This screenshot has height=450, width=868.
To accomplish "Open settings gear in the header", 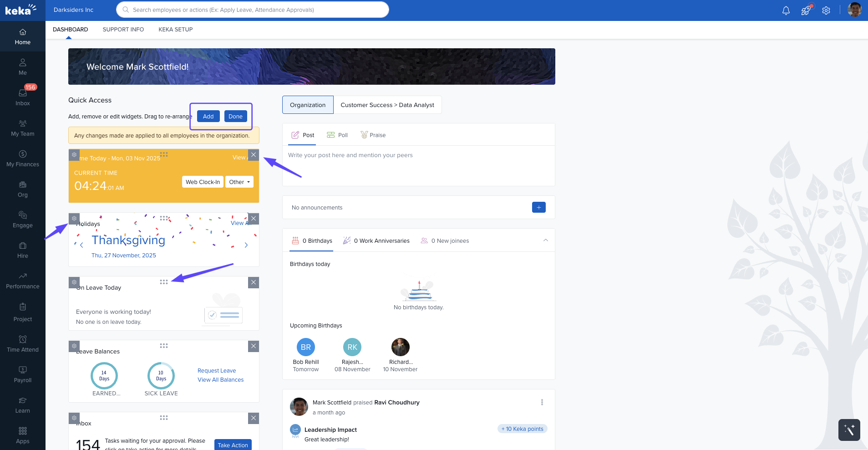I will (826, 10).
